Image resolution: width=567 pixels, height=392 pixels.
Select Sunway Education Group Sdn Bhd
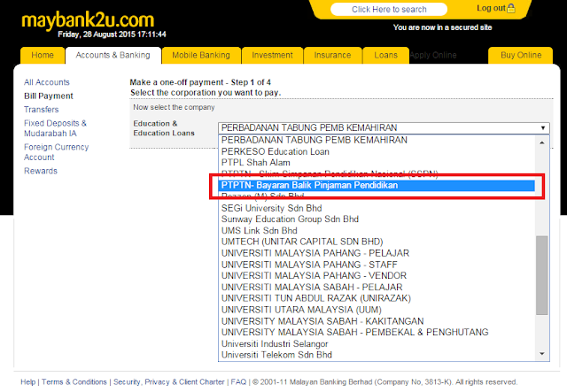377,219
